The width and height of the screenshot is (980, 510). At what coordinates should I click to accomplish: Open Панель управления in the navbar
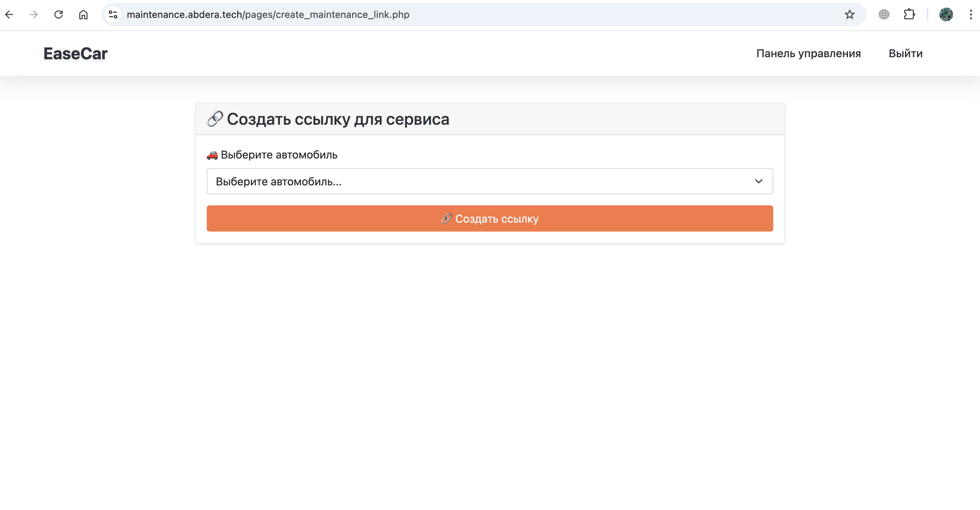click(x=808, y=54)
